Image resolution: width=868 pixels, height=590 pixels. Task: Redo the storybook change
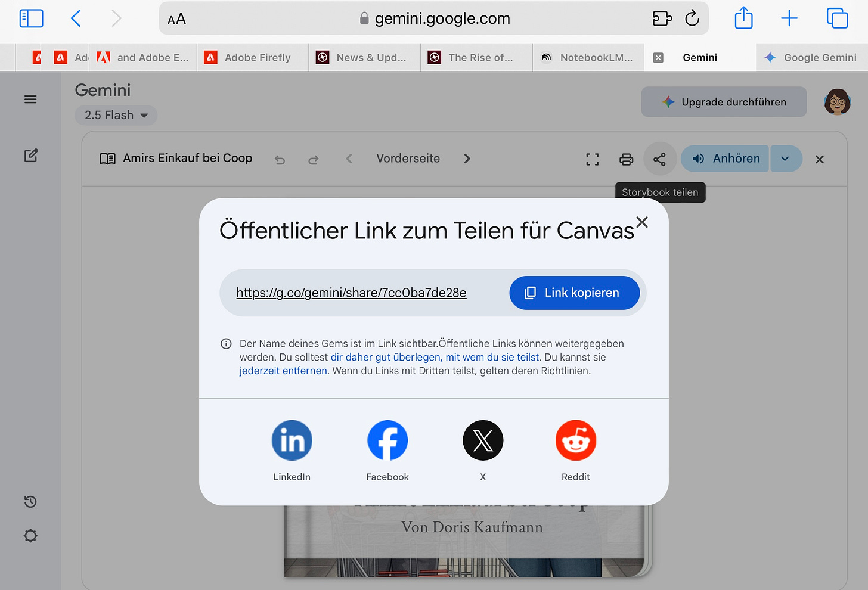(313, 159)
